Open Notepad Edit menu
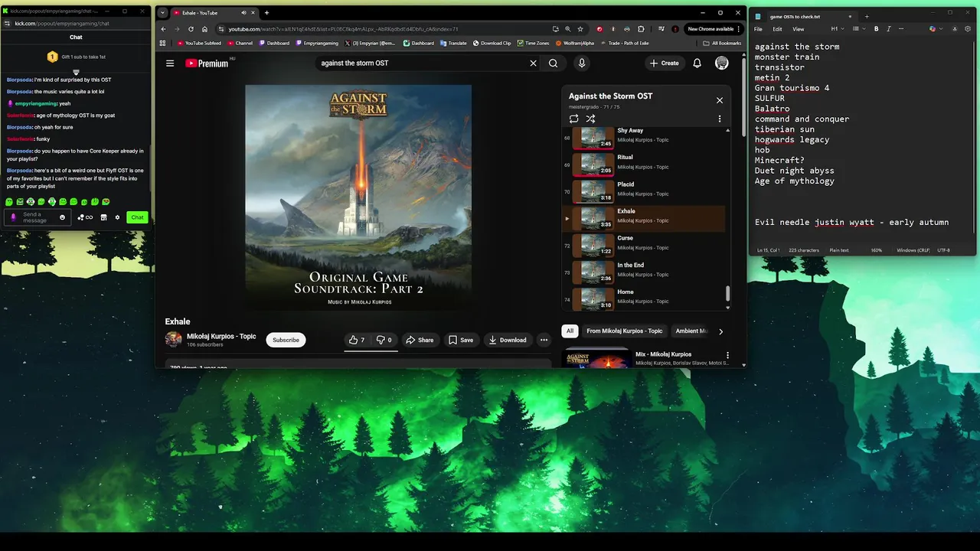 777,29
